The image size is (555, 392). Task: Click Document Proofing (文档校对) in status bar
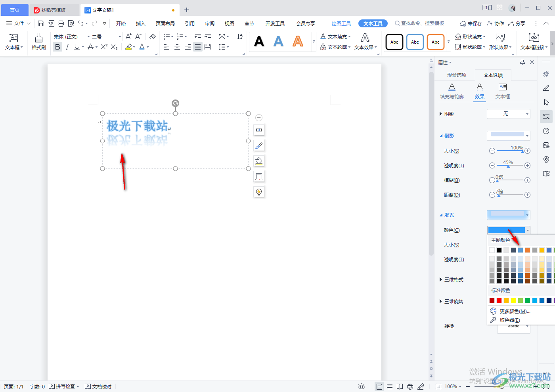pos(99,386)
